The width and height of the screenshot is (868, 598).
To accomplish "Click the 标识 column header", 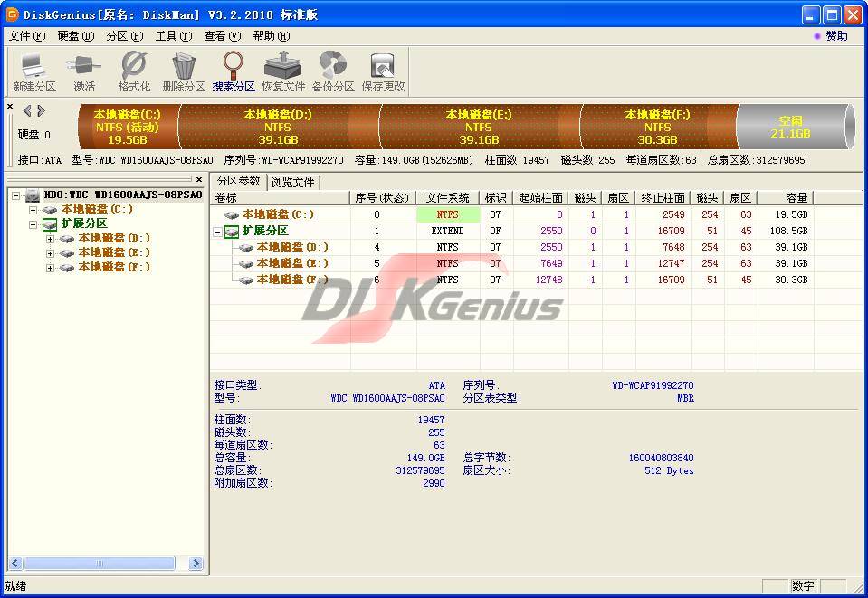I will (496, 197).
